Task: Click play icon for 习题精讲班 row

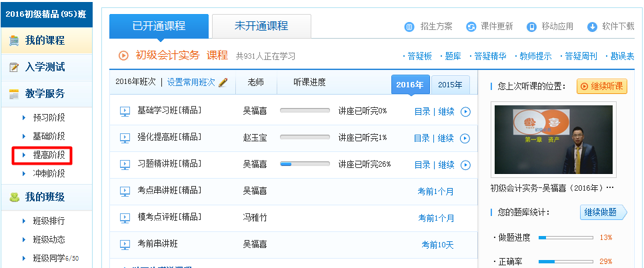Action: point(465,165)
